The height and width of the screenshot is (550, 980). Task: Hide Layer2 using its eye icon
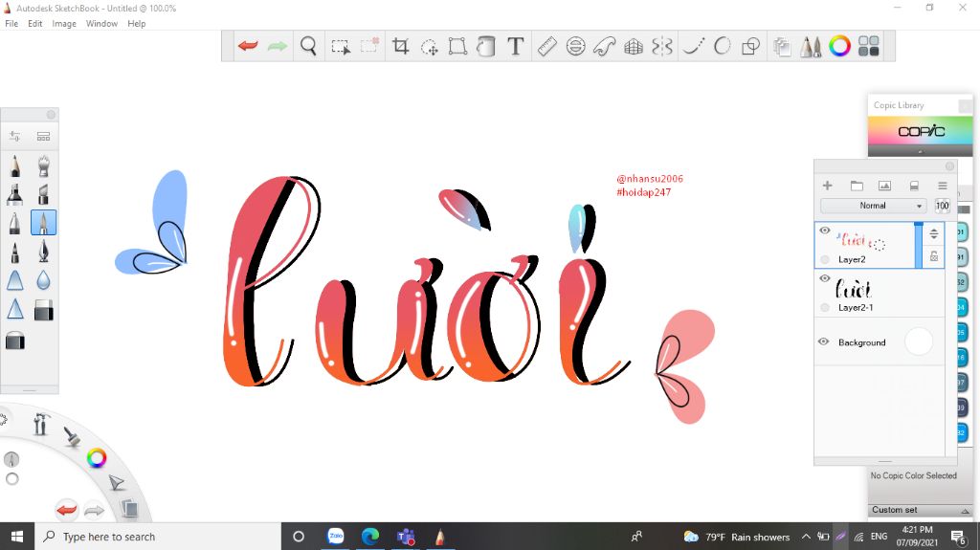824,231
